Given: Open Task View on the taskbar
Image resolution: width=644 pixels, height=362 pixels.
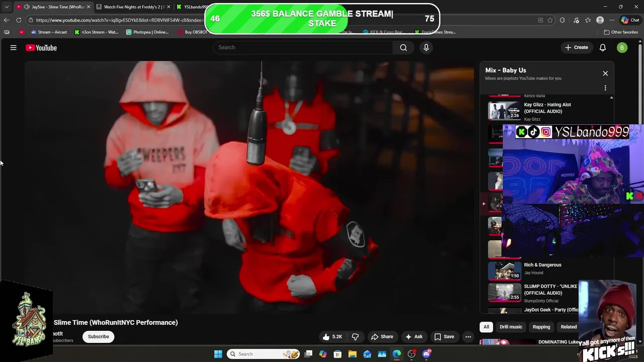Looking at the screenshot, I should 308,354.
